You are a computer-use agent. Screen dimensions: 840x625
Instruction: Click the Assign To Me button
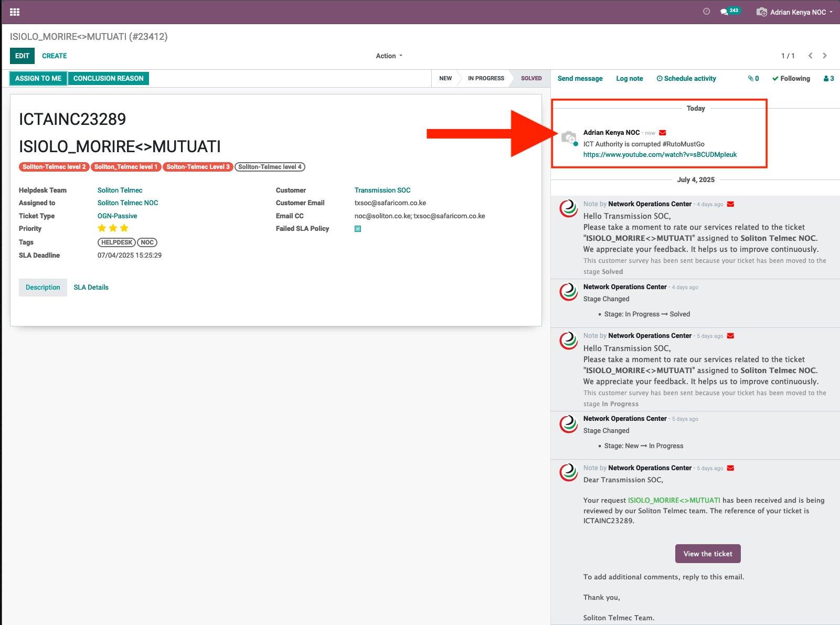(x=38, y=79)
